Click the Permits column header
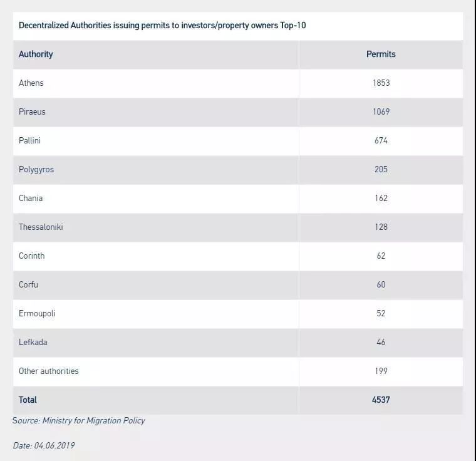Viewport: 476px width, 461px height. [x=381, y=54]
